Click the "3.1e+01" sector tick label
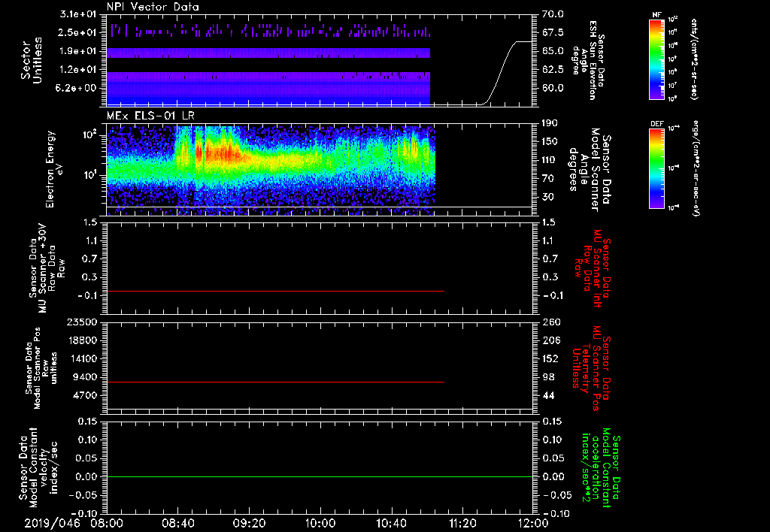The width and height of the screenshot is (770, 532). click(x=78, y=15)
